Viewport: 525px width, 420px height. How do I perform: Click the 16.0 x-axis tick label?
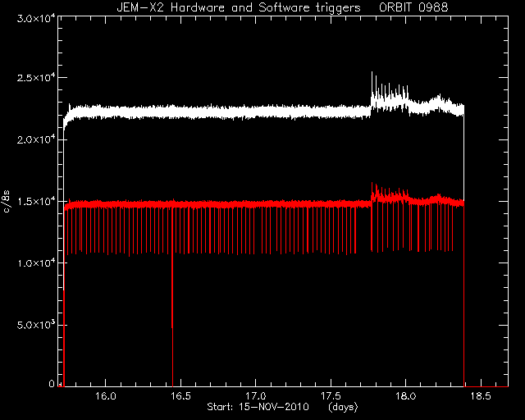coord(106,396)
